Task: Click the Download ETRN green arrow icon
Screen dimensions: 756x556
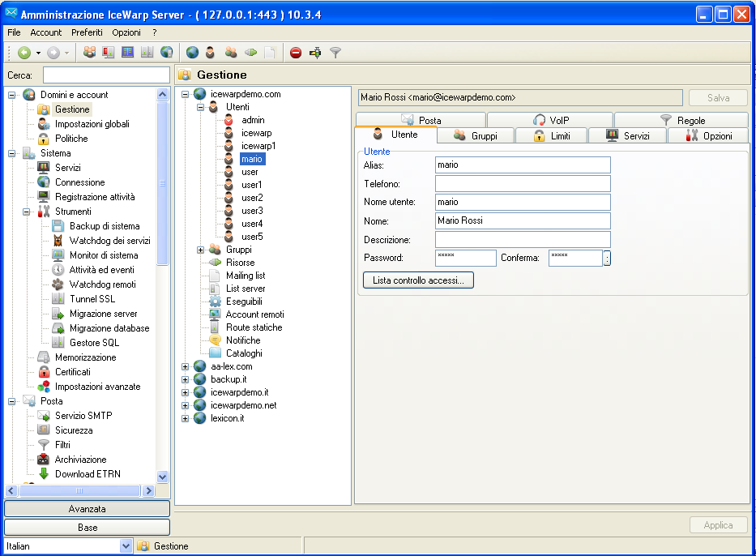Action: 44,474
